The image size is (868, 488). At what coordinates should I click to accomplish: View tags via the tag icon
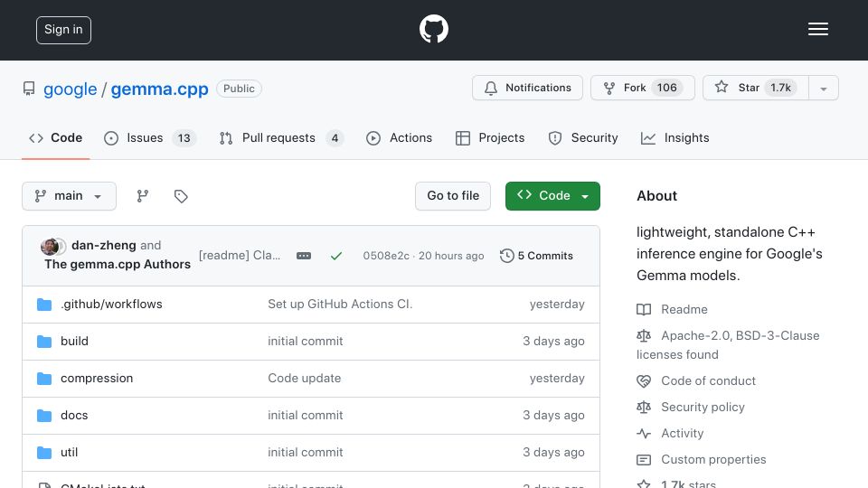pyautogui.click(x=181, y=196)
